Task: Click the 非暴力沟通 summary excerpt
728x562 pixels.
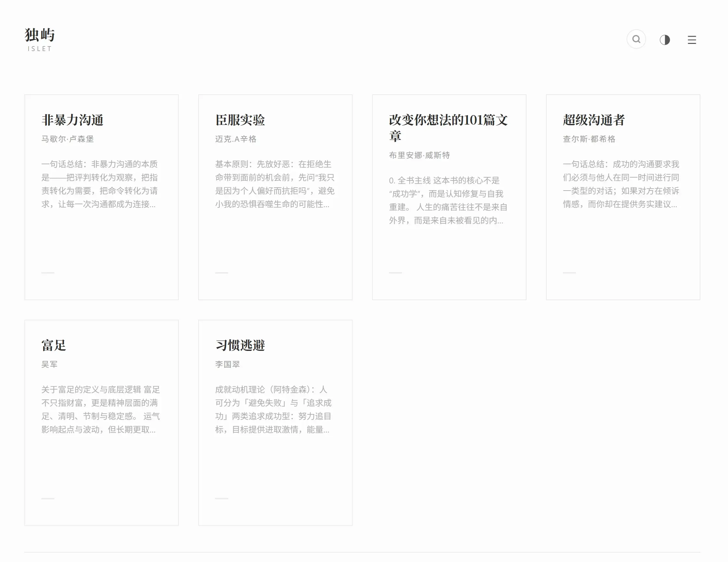Action: [x=99, y=184]
